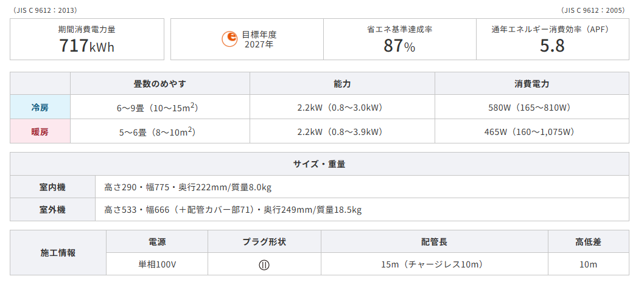
Task: Click the 能力 column header
Action: pyautogui.click(x=342, y=84)
